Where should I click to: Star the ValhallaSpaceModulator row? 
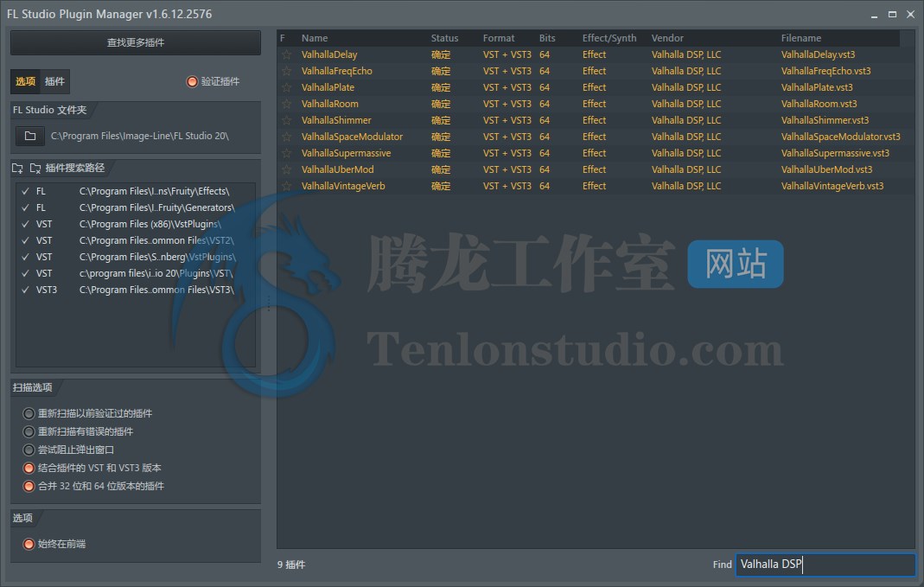[286, 137]
